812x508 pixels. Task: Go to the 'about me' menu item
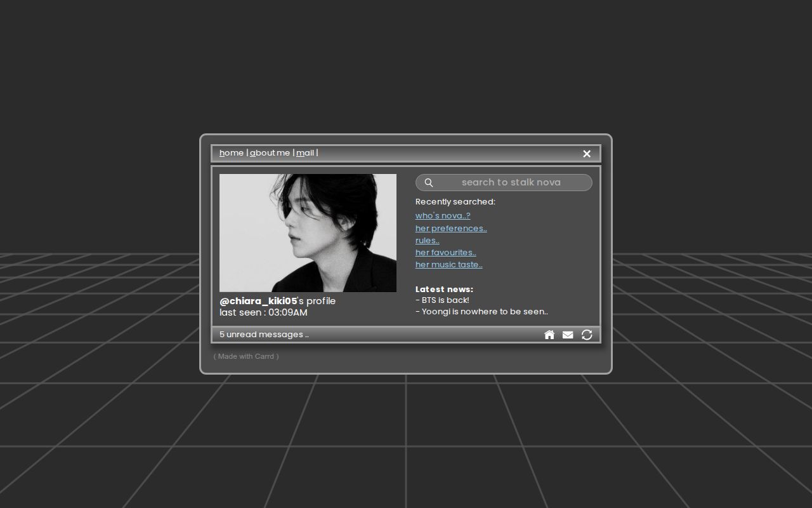point(270,153)
